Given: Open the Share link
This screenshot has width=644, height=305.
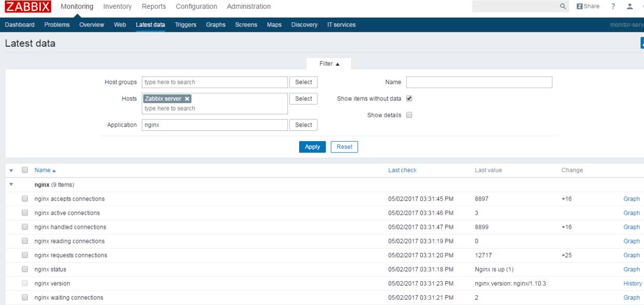Looking at the screenshot, I should [x=588, y=7].
